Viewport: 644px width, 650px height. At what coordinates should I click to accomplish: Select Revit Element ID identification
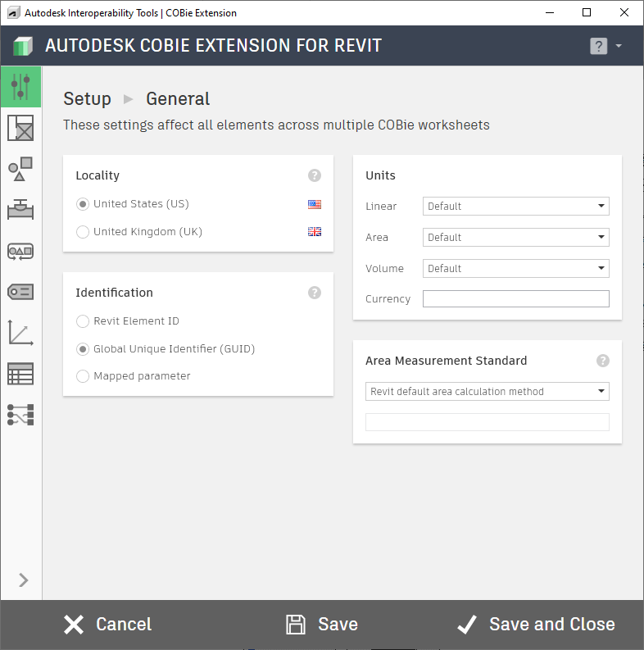[128, 320]
